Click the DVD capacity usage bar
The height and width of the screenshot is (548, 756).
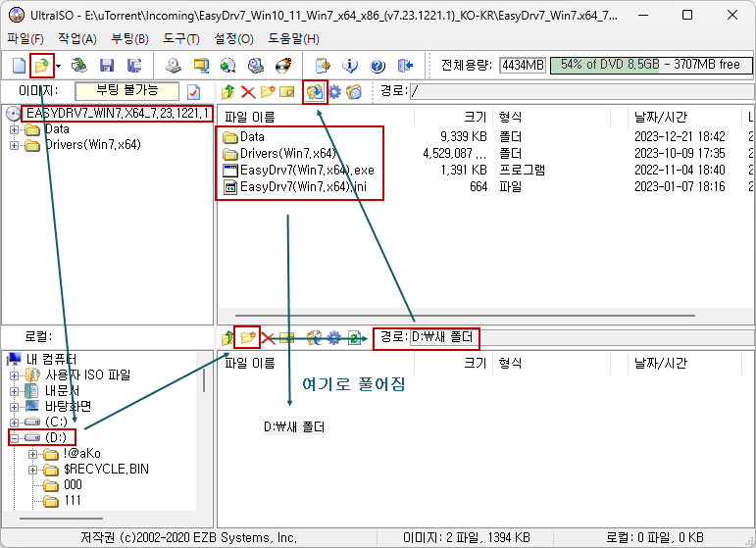(x=651, y=65)
